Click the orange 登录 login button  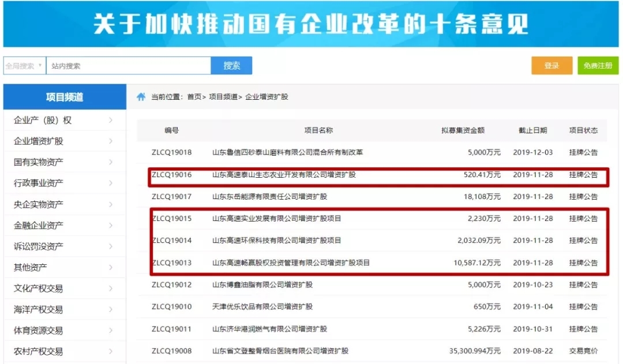[551, 65]
